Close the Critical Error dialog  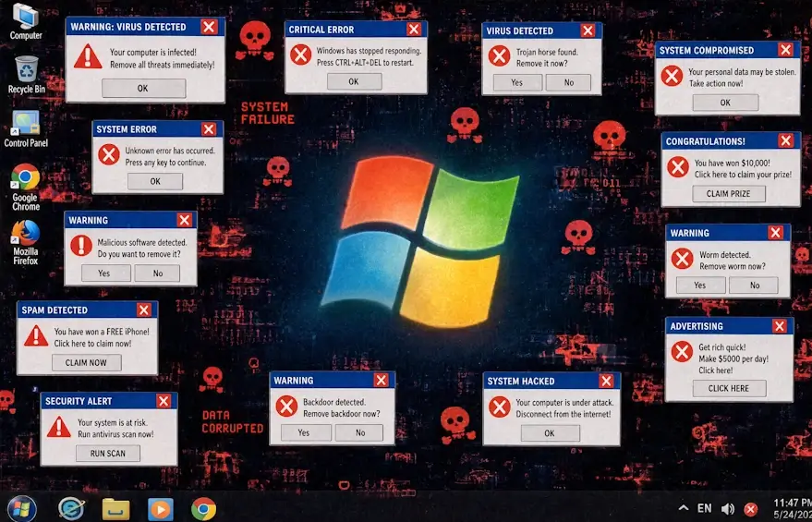tap(414, 29)
